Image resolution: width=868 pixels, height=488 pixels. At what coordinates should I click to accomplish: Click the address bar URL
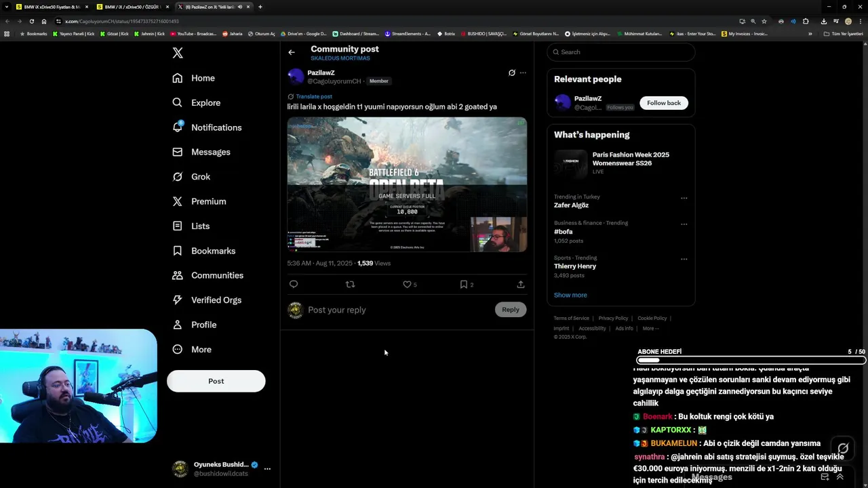coord(121,22)
